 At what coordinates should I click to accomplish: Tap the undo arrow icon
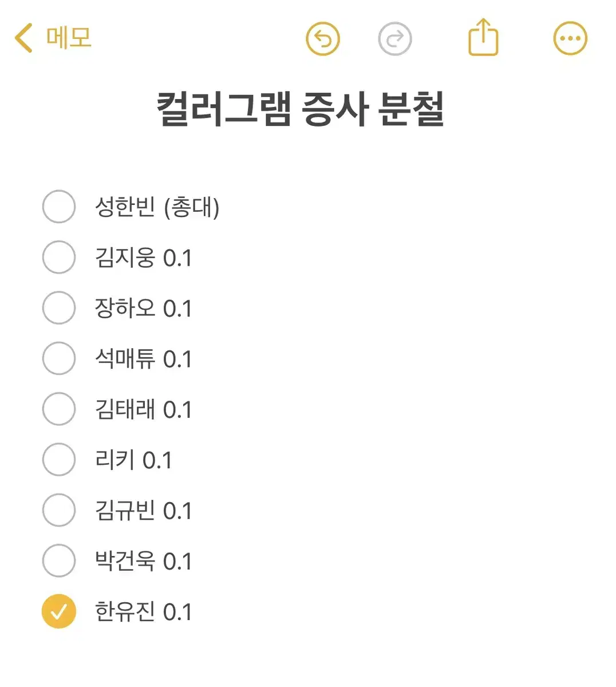[x=323, y=39]
